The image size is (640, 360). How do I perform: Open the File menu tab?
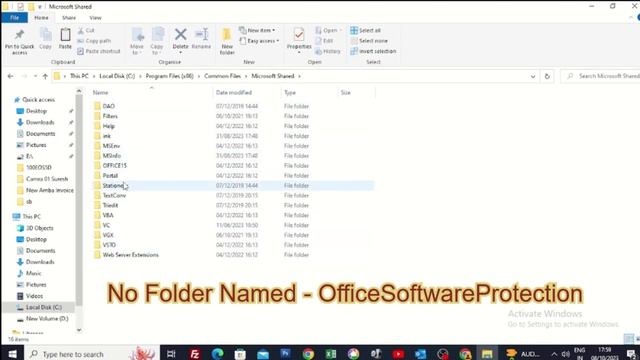tap(14, 18)
